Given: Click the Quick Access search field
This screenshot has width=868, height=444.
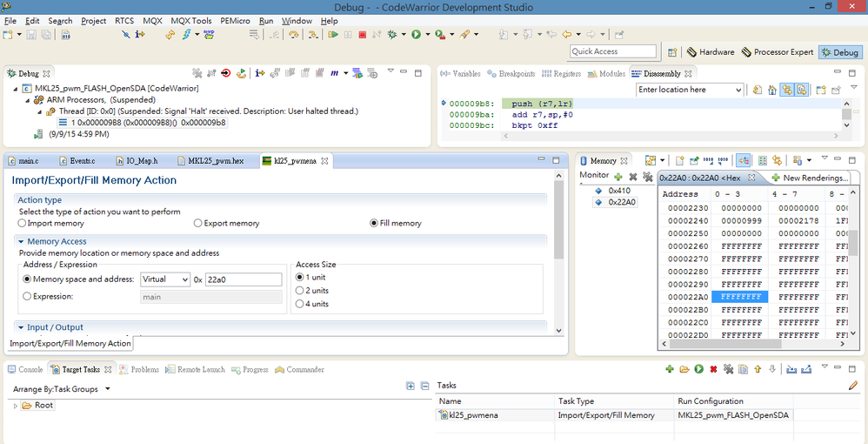Looking at the screenshot, I should pos(613,51).
